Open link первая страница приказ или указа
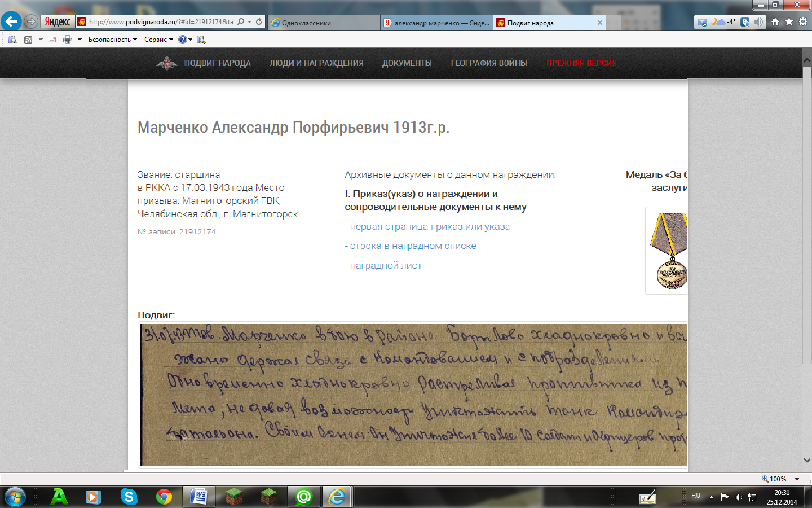 (429, 227)
